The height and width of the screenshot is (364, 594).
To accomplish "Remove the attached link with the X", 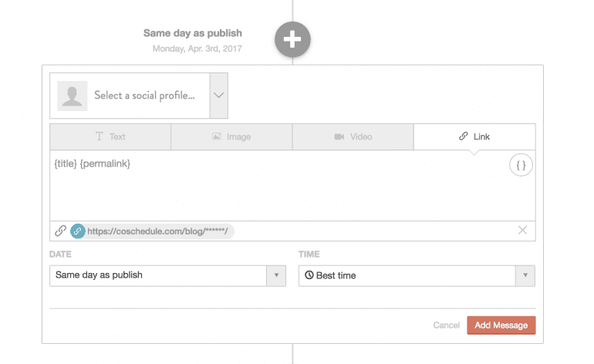I will coord(522,230).
